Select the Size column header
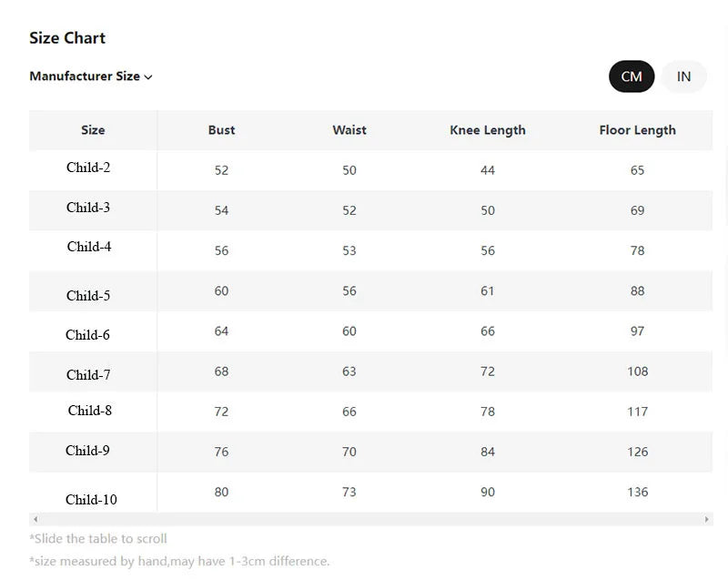 pyautogui.click(x=93, y=130)
